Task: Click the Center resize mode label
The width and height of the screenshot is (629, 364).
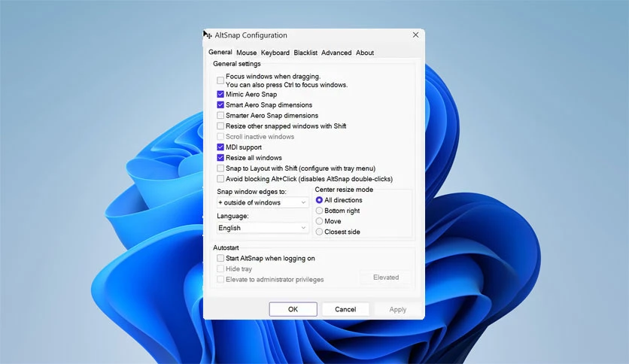Action: pos(344,190)
